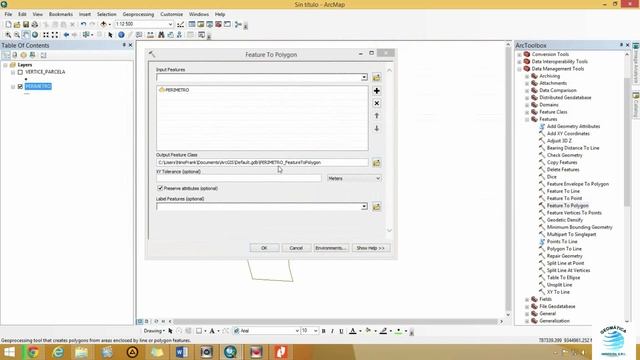Remove selected input with X icon
Viewport: 640px width, 360px height.
click(x=377, y=103)
